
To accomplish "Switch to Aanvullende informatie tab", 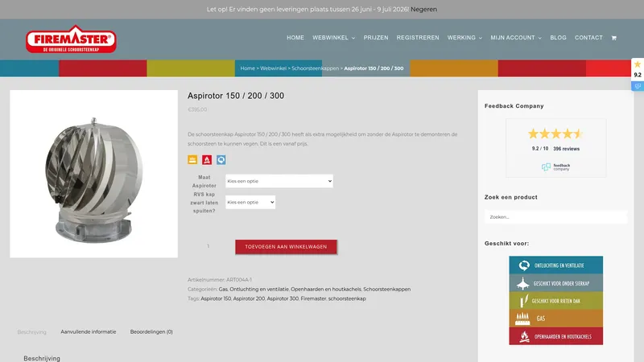I will click(x=89, y=331).
